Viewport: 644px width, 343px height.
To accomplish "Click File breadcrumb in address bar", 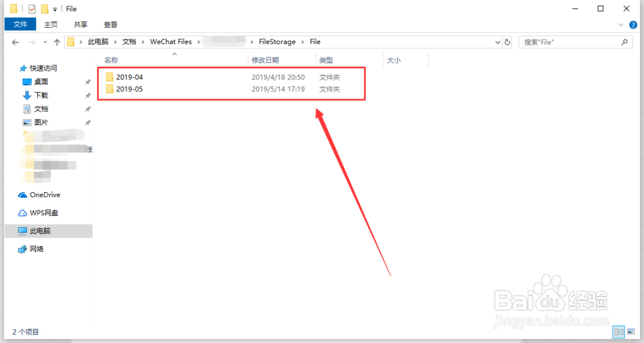I will [x=315, y=41].
